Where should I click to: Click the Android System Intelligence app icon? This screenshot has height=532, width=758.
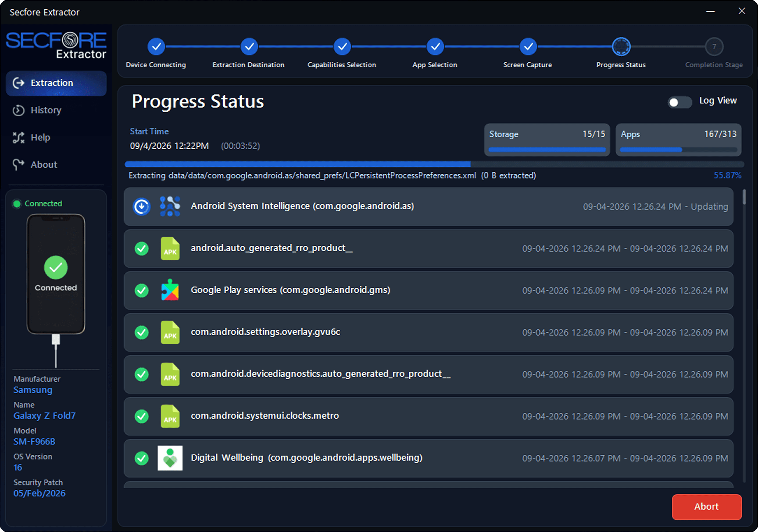170,206
